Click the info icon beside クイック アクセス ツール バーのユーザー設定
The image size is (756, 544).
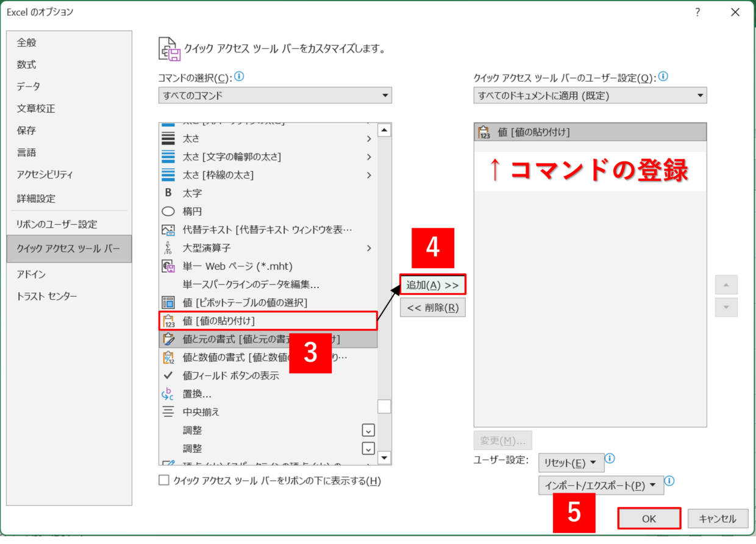click(663, 77)
